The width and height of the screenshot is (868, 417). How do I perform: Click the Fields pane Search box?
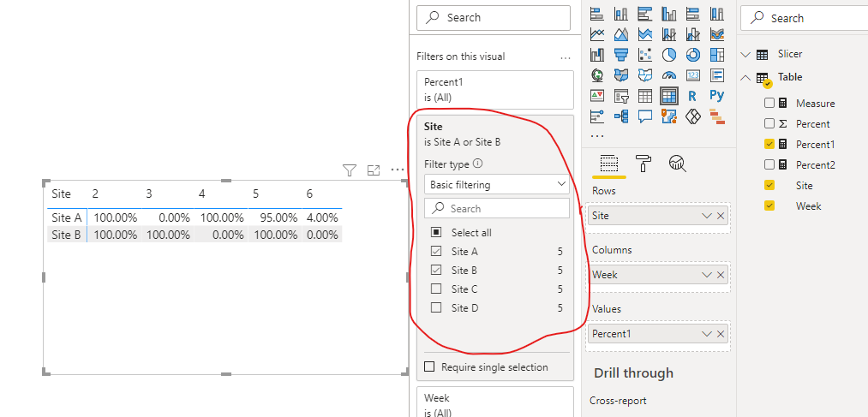[804, 18]
